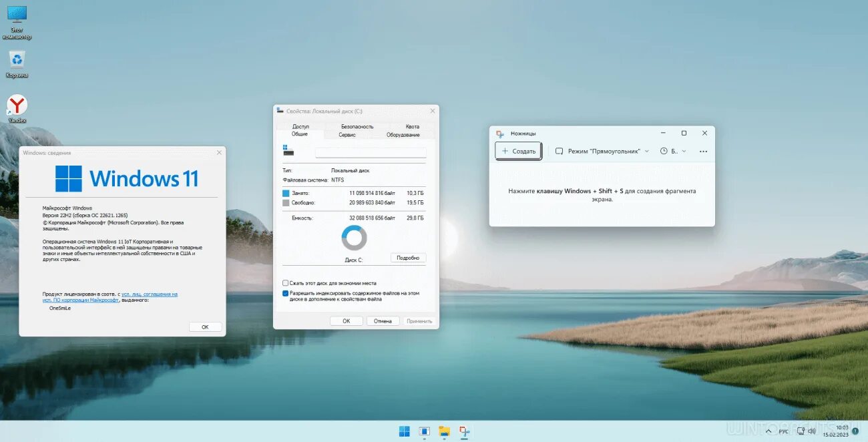
Task: Click the Создать new snip button
Action: 518,152
